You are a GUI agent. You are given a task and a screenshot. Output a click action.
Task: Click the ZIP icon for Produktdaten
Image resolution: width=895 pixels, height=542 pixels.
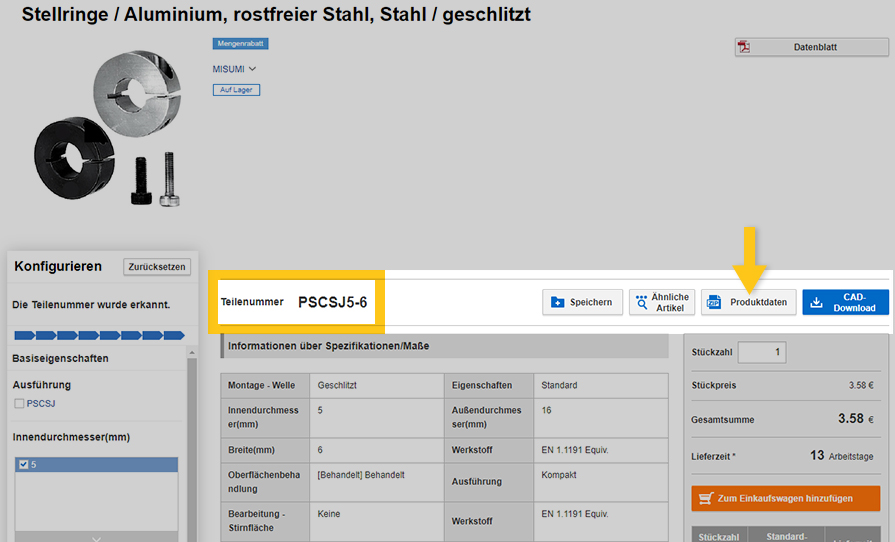(x=713, y=302)
